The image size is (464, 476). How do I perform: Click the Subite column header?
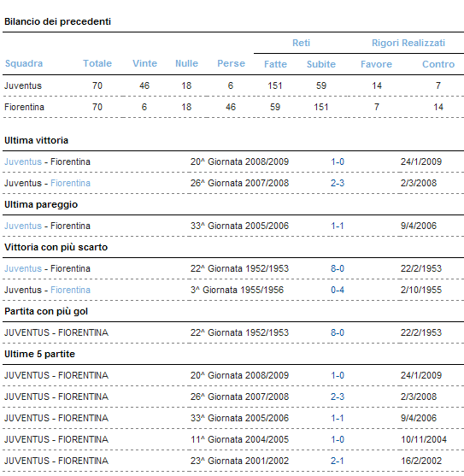coord(321,64)
